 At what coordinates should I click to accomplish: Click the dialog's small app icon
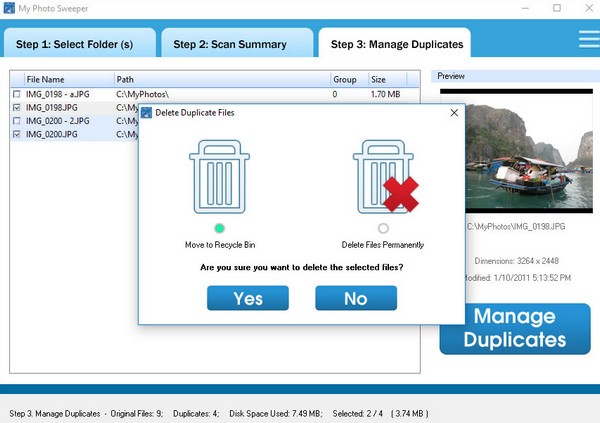click(146, 113)
